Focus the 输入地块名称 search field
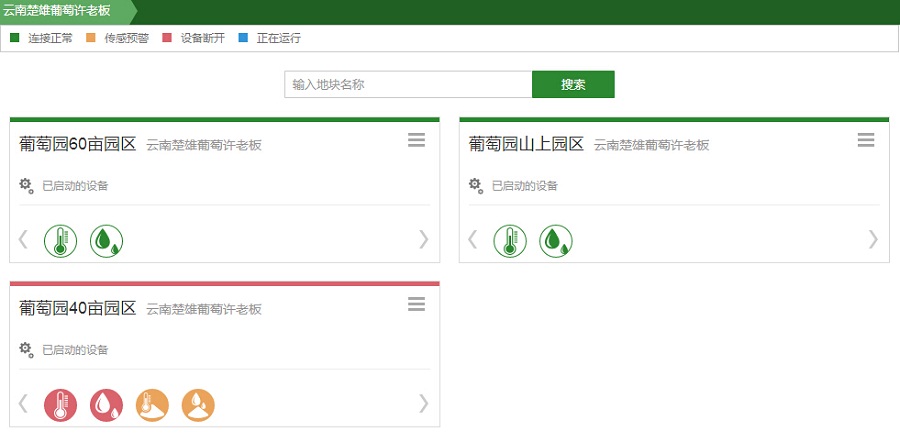This screenshot has height=442, width=900. pos(407,85)
